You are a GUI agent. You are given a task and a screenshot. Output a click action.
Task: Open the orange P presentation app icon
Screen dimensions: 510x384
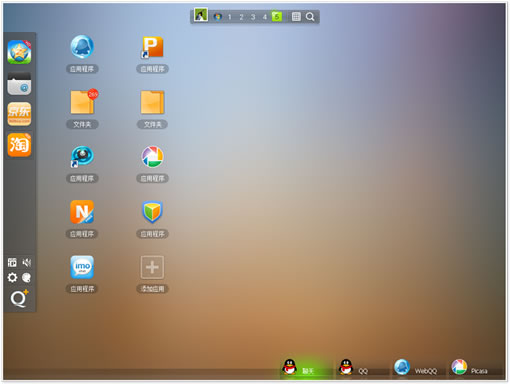152,47
